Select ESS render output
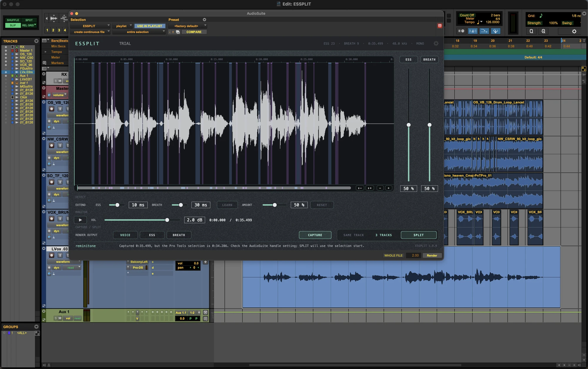Viewport: 588px width, 369px height. 152,235
